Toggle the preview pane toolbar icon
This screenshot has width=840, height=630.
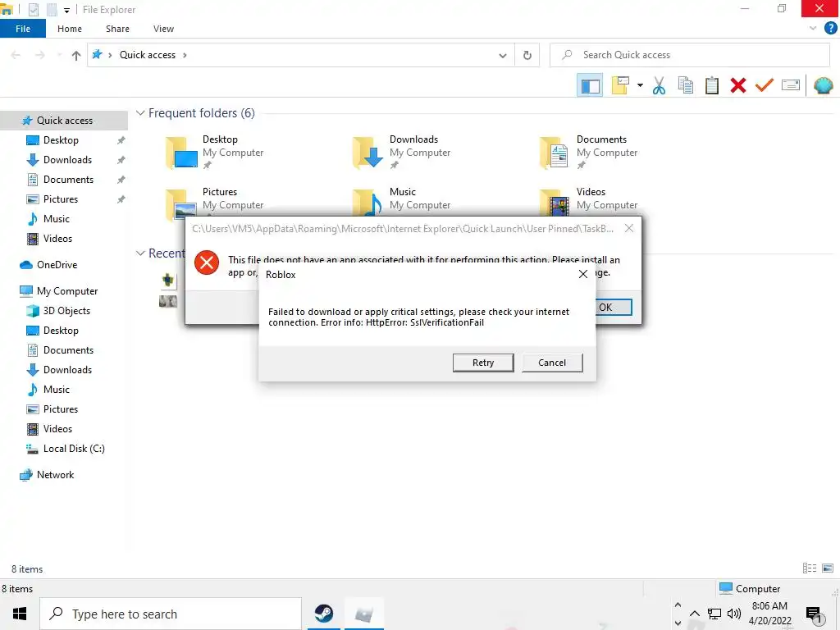pos(590,85)
